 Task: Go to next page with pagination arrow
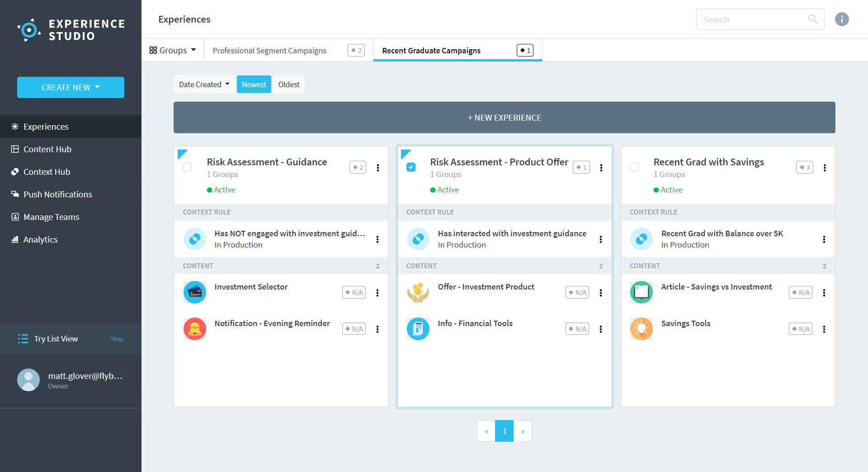(523, 431)
